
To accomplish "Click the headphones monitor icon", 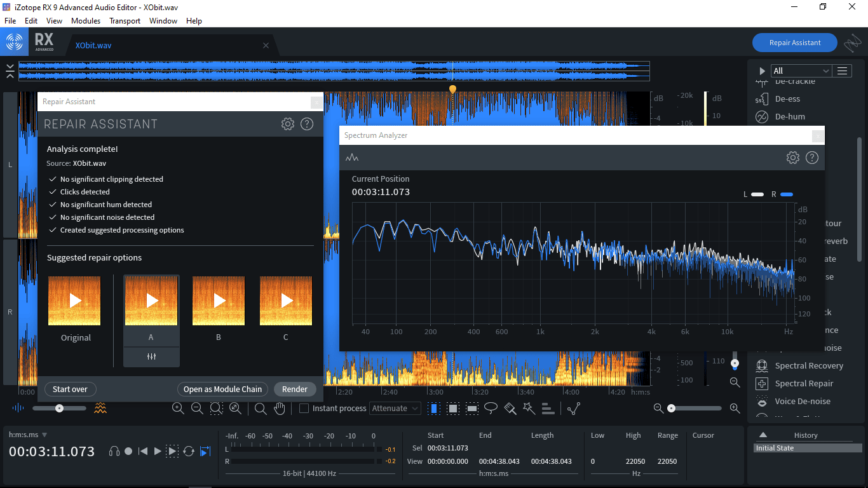I will tap(114, 451).
